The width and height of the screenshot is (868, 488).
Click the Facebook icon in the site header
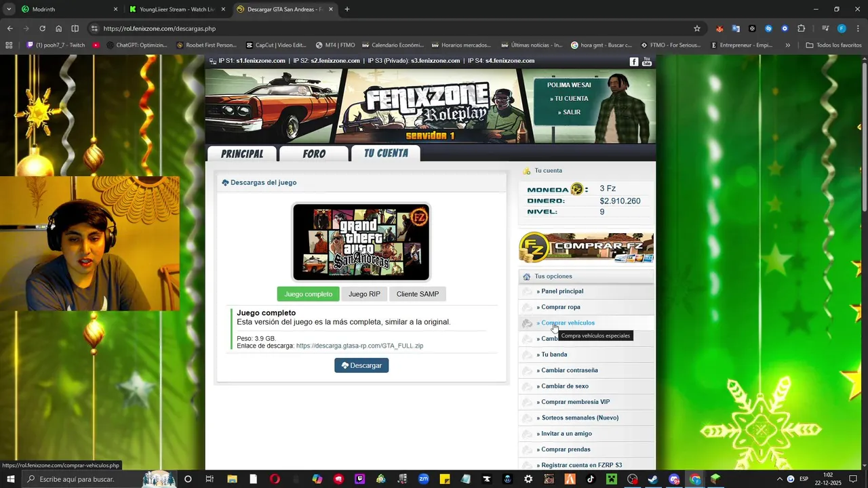pos(634,62)
